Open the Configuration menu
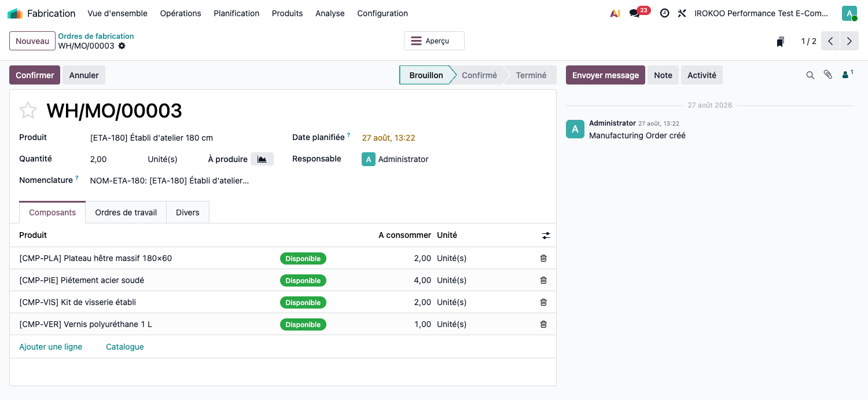The height and width of the screenshot is (400, 868). [x=382, y=13]
